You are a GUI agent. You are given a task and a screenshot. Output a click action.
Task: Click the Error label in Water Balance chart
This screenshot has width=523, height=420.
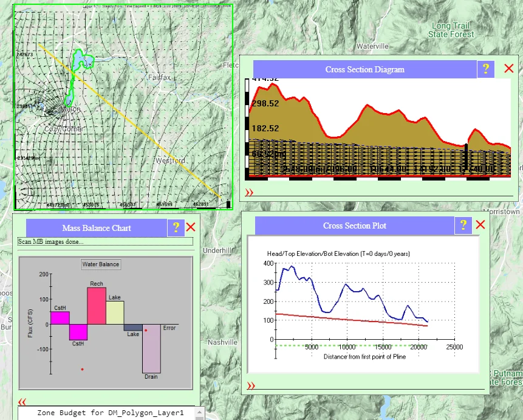pyautogui.click(x=169, y=328)
